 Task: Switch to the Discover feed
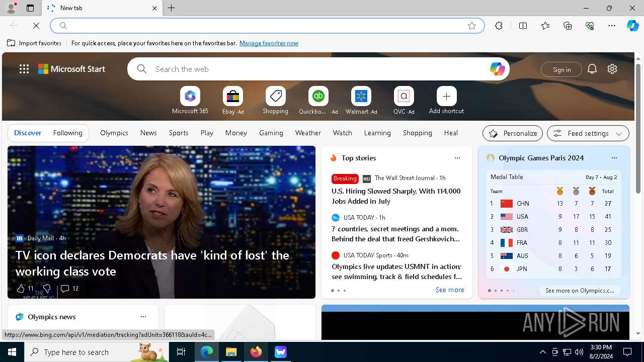tap(28, 133)
